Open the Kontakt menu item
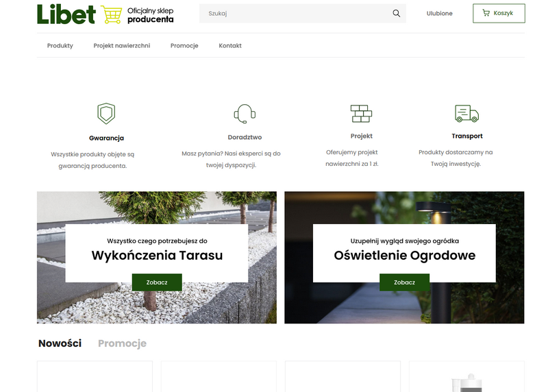This screenshot has width=548, height=392. [230, 45]
